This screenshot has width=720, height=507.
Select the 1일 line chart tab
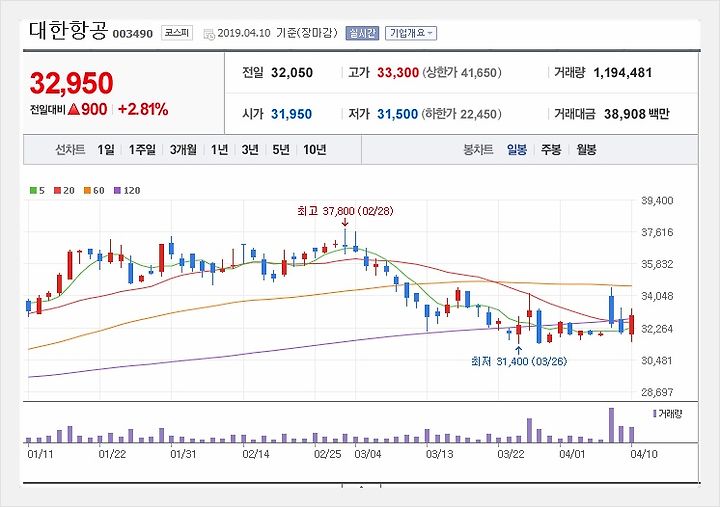pyautogui.click(x=106, y=150)
